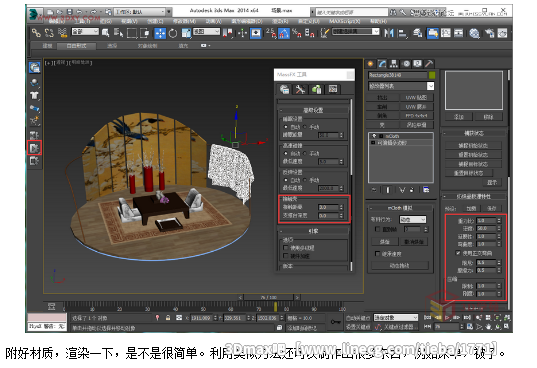Select 手动 radio under 睡眠设置
This screenshot has height=368, width=537.
click(304, 127)
